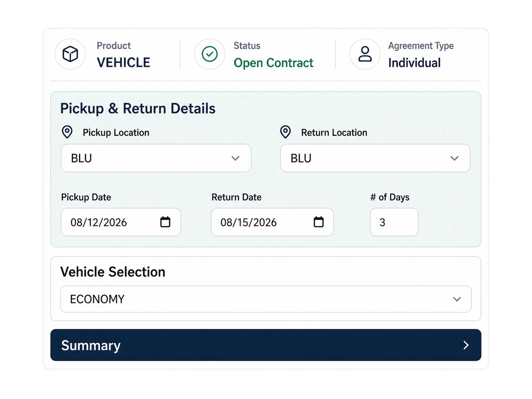The width and height of the screenshot is (532, 399).
Task: Click the Pickup Location dropdown chevron
Action: (235, 158)
